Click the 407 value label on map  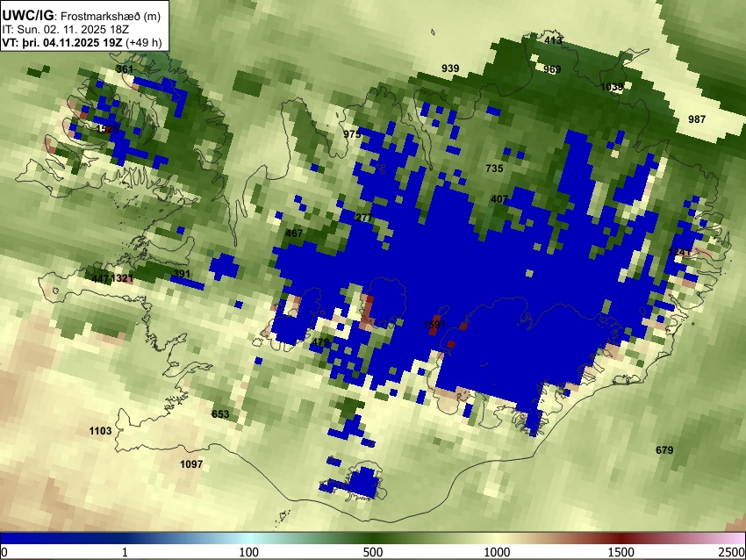tap(499, 199)
